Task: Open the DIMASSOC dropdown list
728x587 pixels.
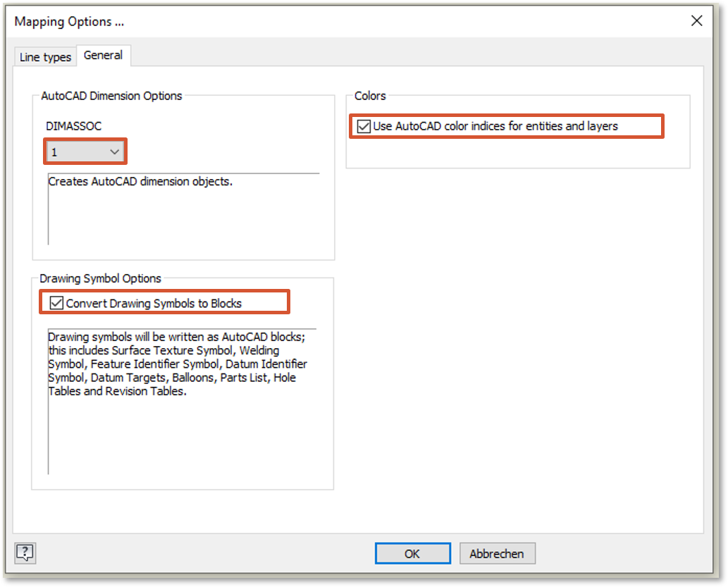Action: pyautogui.click(x=85, y=152)
